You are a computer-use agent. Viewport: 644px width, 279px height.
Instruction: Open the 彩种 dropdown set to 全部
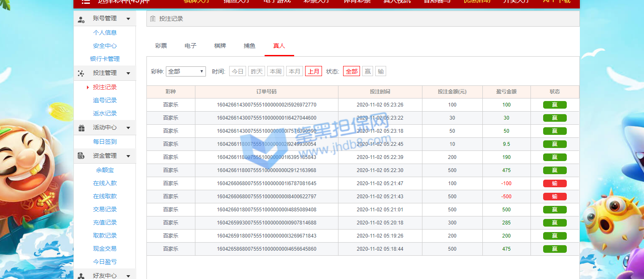click(x=186, y=71)
